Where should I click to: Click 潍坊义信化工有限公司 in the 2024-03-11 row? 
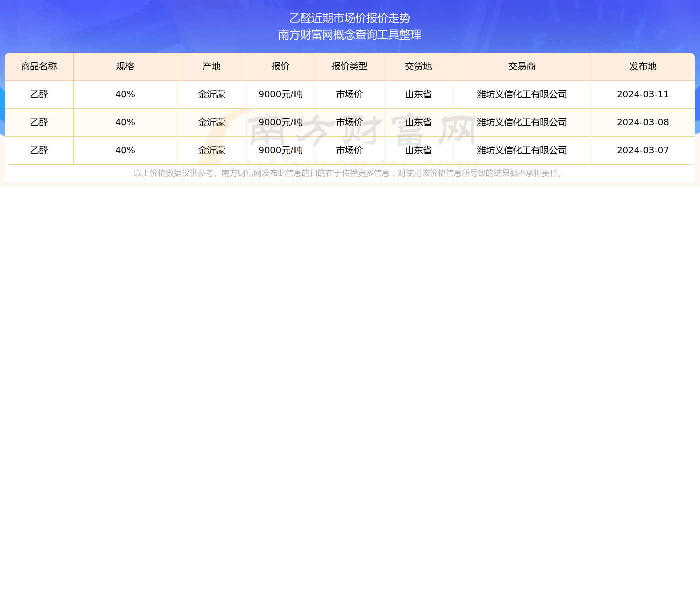[522, 94]
